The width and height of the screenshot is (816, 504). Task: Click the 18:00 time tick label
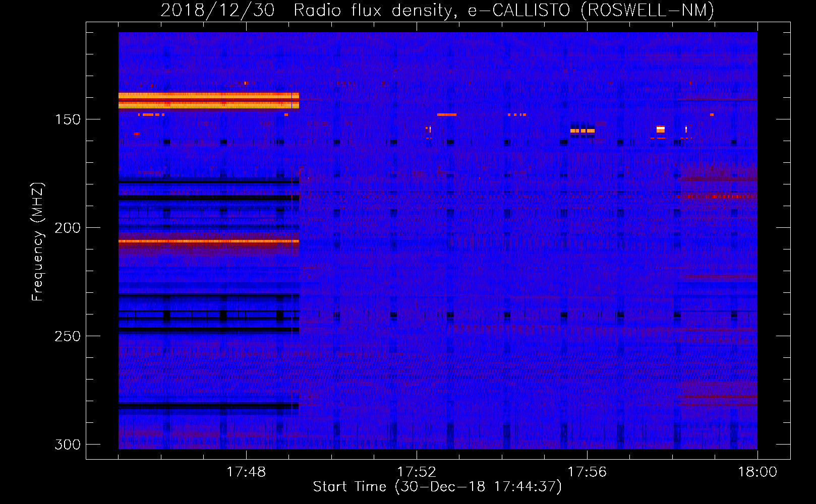pyautogui.click(x=757, y=472)
